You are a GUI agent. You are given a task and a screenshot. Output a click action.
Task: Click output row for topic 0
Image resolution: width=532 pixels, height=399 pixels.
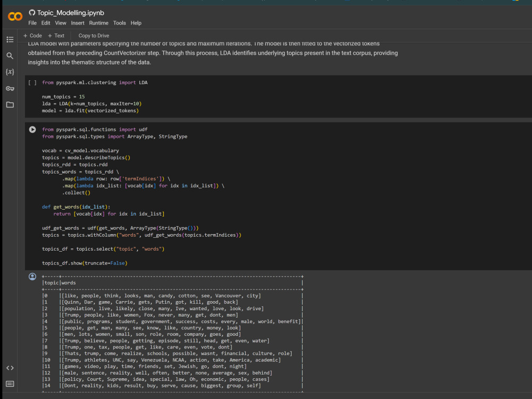[x=172, y=295]
